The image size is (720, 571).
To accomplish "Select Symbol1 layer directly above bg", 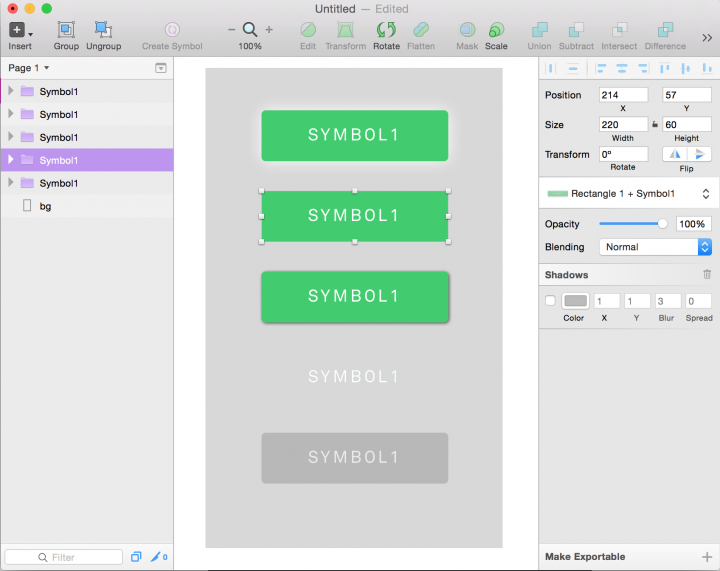I will pos(87,183).
